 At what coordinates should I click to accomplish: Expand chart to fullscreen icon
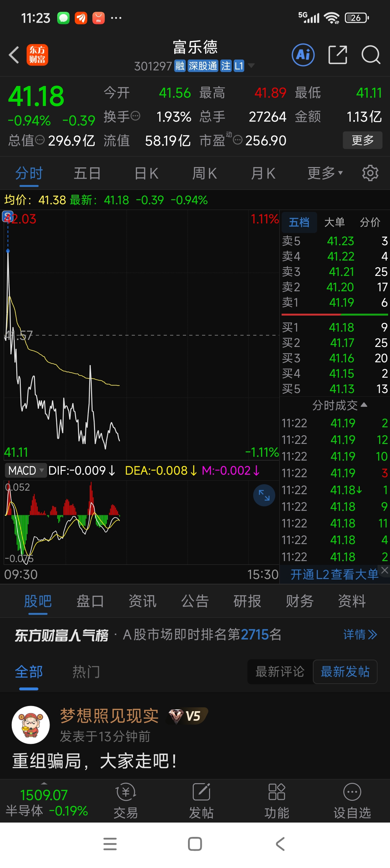[x=264, y=495]
